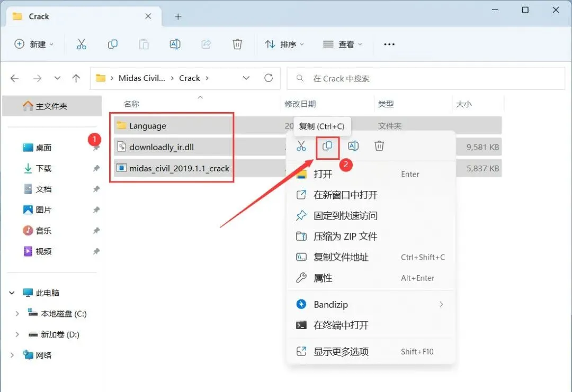572x392 pixels.
Task: Open 图片 in the sidebar
Action: tap(43, 210)
